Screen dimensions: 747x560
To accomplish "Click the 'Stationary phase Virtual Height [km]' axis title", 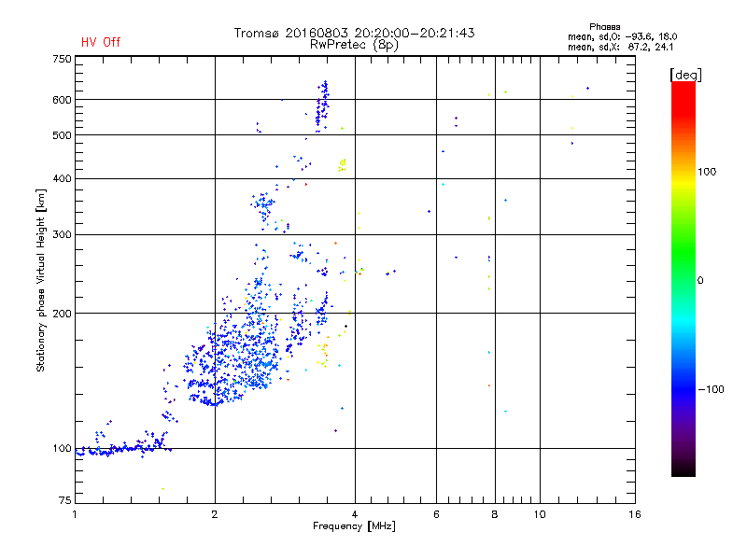I will pos(40,280).
